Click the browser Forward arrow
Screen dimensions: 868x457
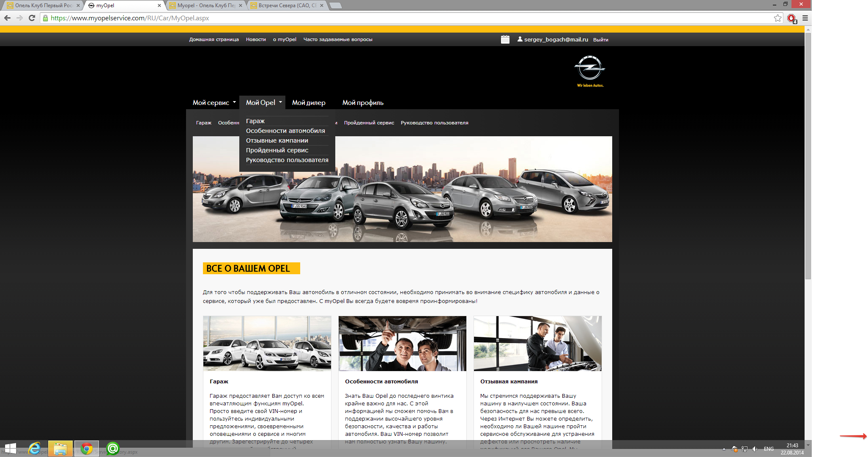[x=19, y=18]
